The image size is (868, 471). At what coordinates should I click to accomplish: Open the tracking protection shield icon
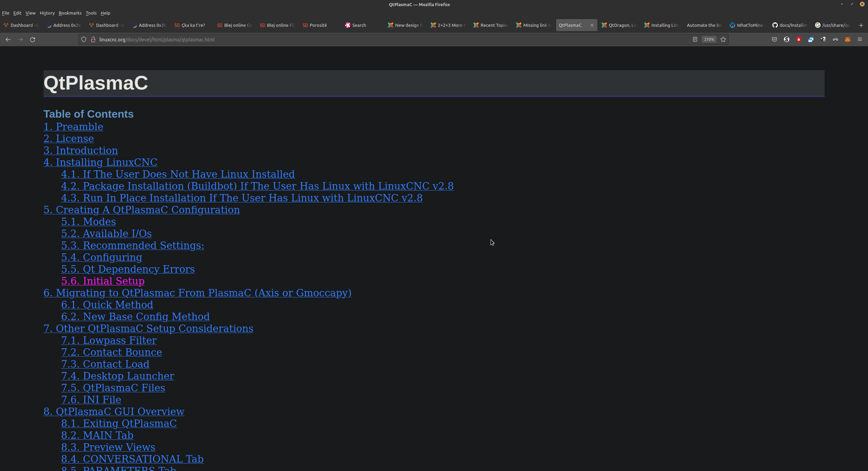(x=84, y=39)
